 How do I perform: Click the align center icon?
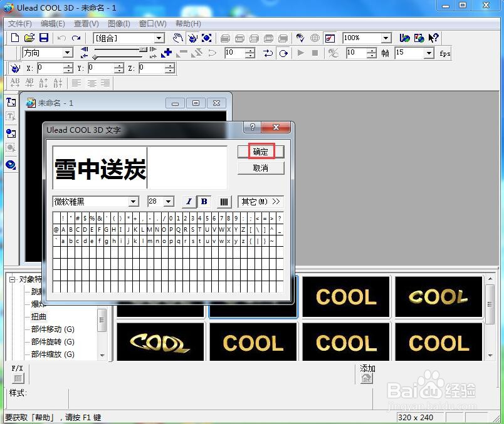coord(92,83)
